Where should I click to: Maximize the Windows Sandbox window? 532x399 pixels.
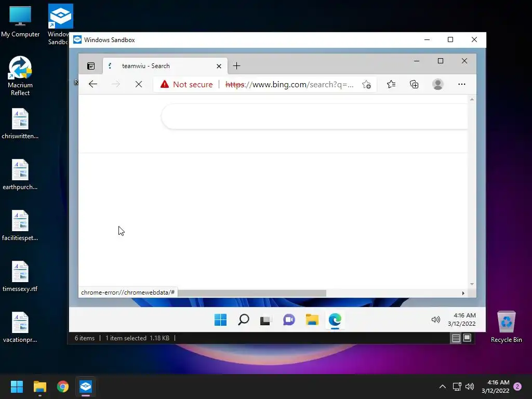450,39
